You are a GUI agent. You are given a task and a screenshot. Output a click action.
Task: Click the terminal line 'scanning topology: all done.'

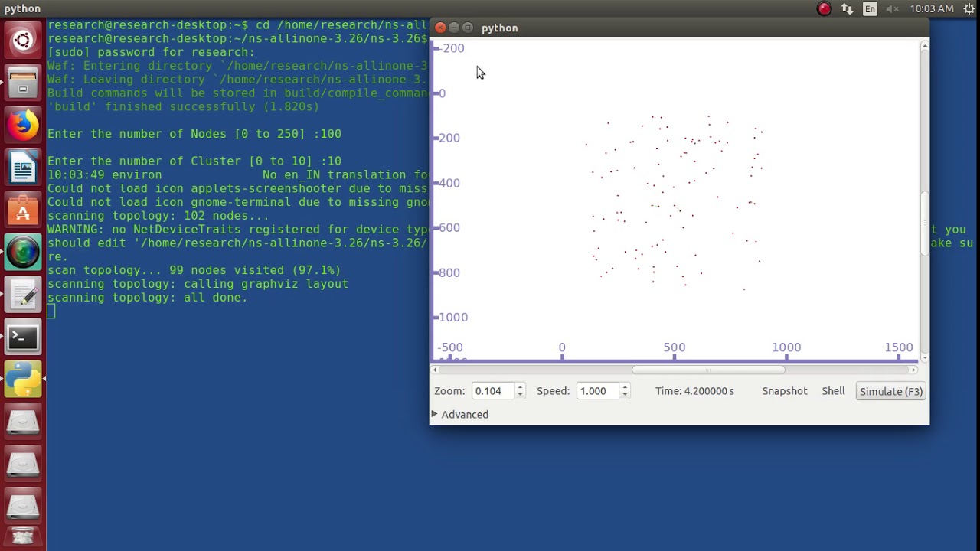coord(148,298)
